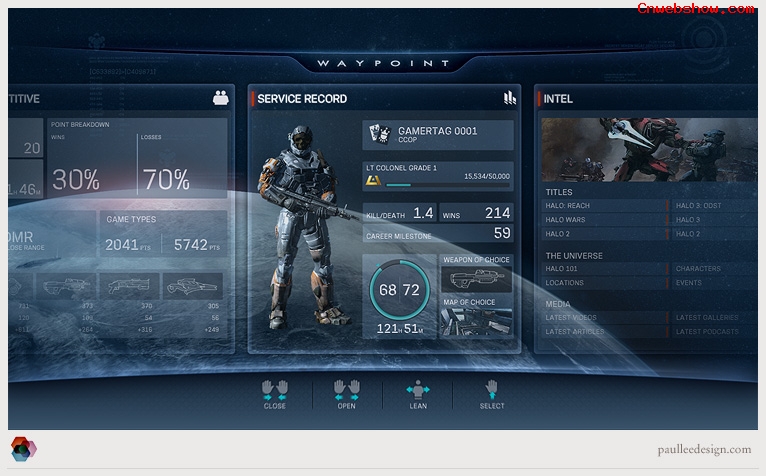
Task: Open Latest Articles under Media
Action: tap(604, 332)
